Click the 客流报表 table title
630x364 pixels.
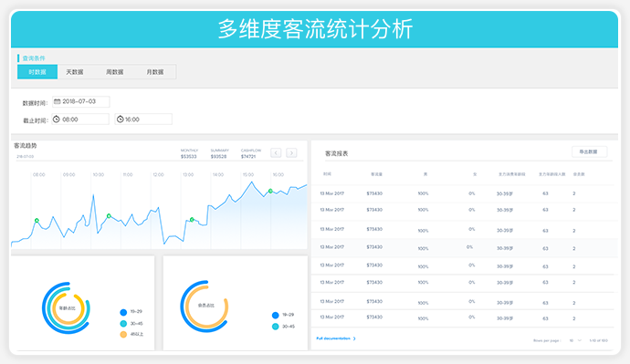tap(337, 153)
